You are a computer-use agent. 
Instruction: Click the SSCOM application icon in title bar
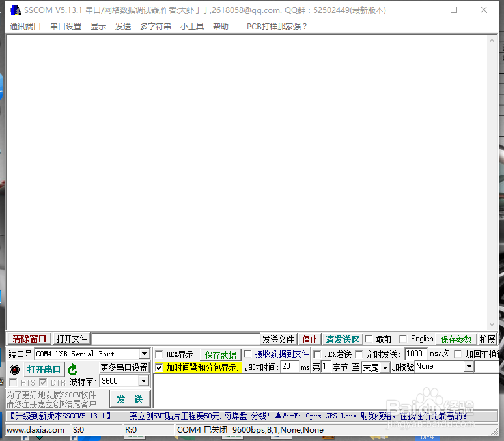(x=15, y=10)
